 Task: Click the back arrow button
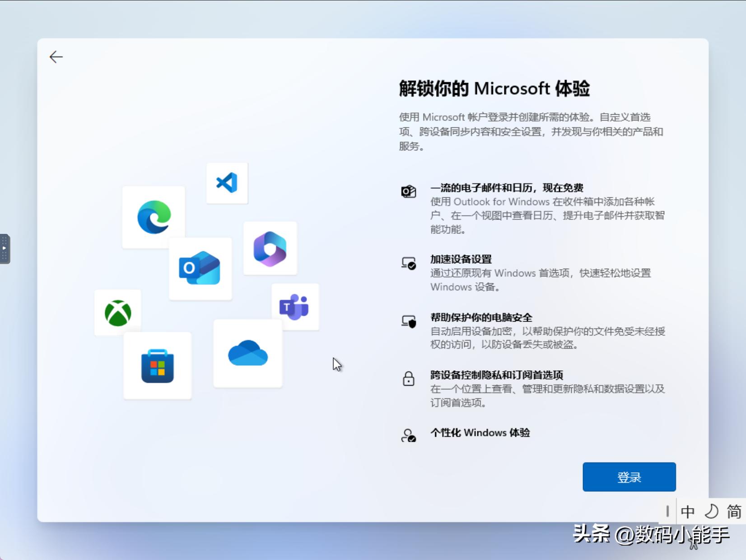pyautogui.click(x=56, y=57)
